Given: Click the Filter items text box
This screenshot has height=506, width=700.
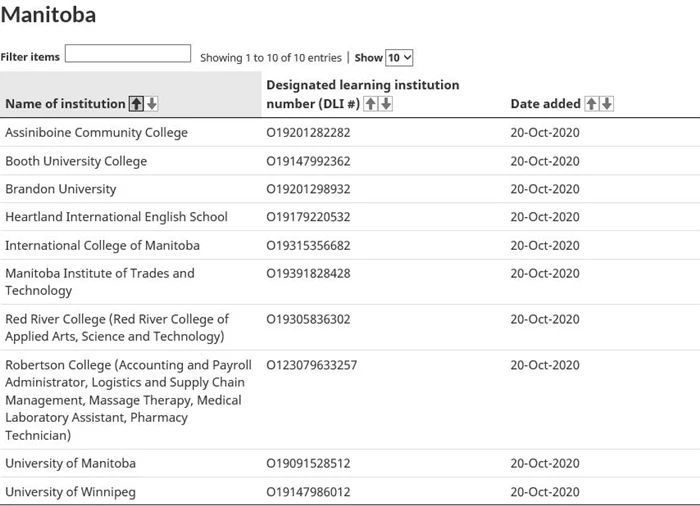Looking at the screenshot, I should tap(128, 53).
